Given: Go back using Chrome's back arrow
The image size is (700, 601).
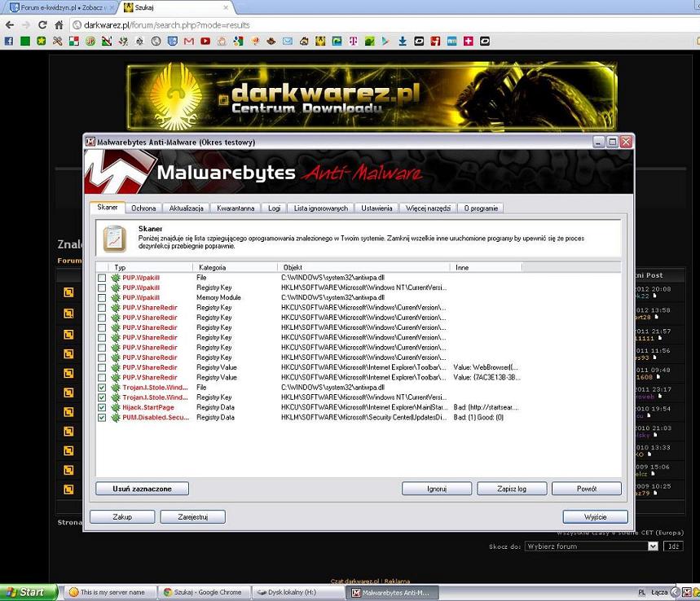Looking at the screenshot, I should (x=8, y=24).
